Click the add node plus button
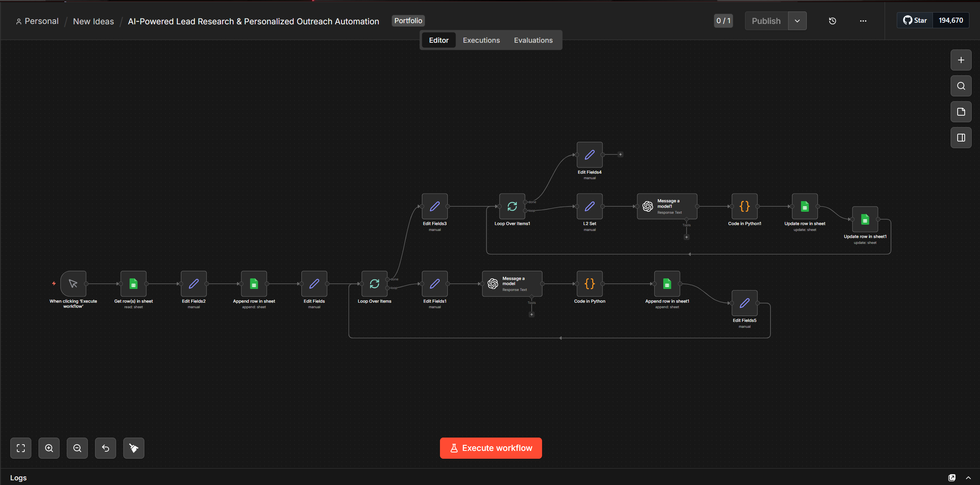 point(961,60)
